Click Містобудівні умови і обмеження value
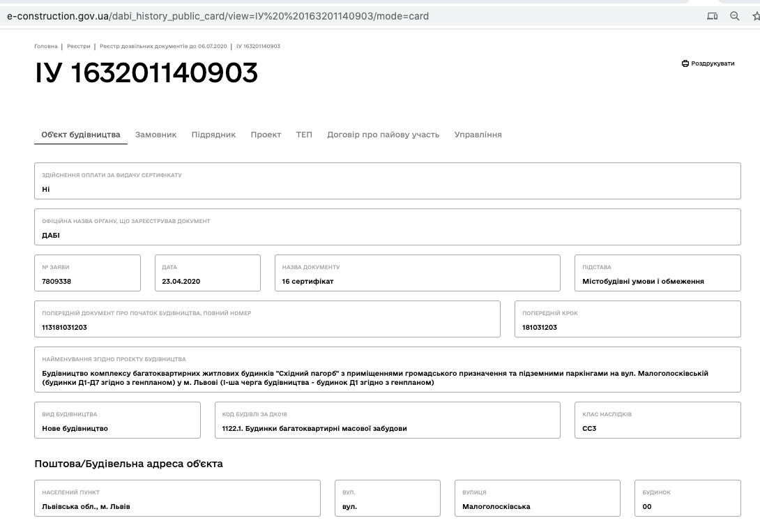 tap(643, 282)
